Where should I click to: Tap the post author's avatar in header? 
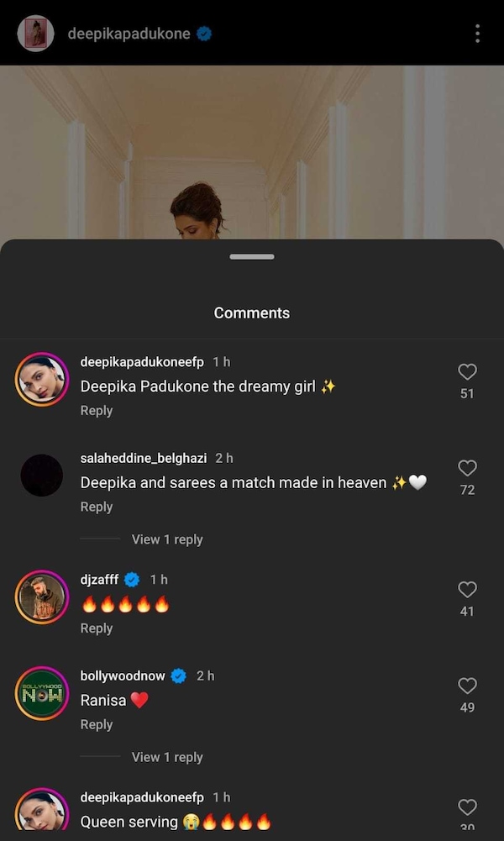36,34
